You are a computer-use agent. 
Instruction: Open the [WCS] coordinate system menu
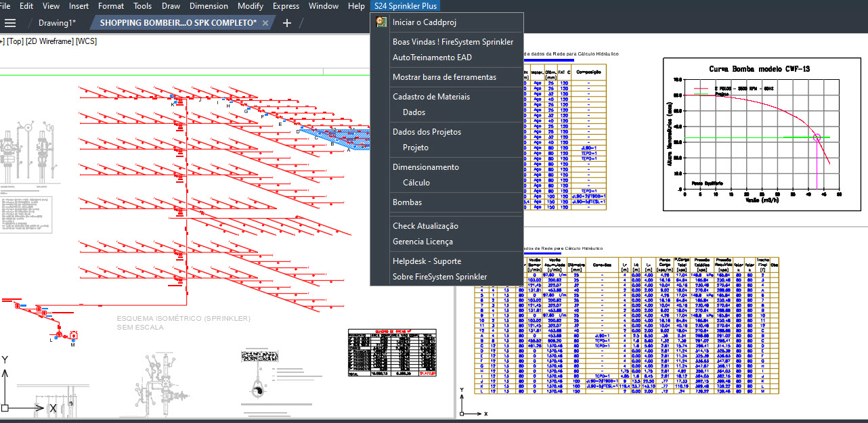coord(87,41)
